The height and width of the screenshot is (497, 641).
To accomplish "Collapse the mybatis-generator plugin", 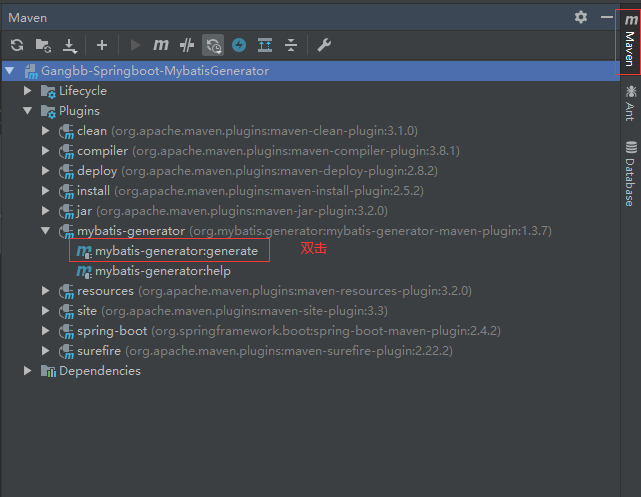I will 45,231.
